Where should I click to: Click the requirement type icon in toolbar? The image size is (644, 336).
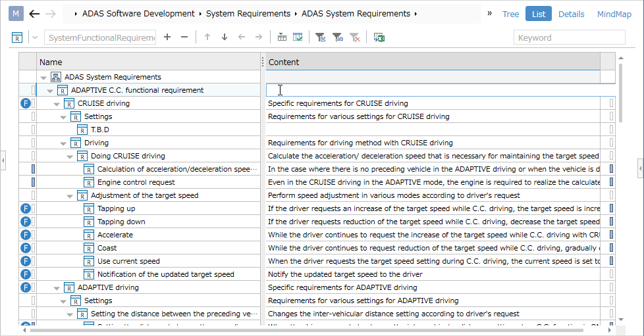17,37
